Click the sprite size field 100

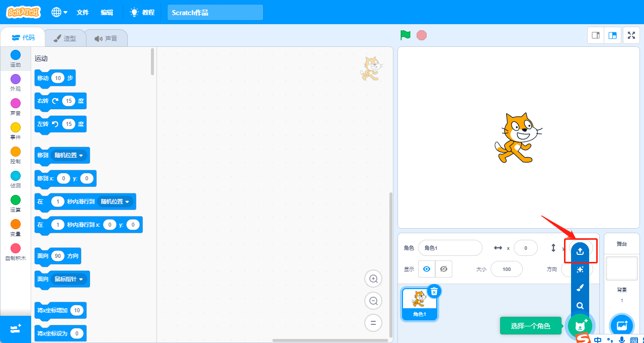[x=507, y=269]
